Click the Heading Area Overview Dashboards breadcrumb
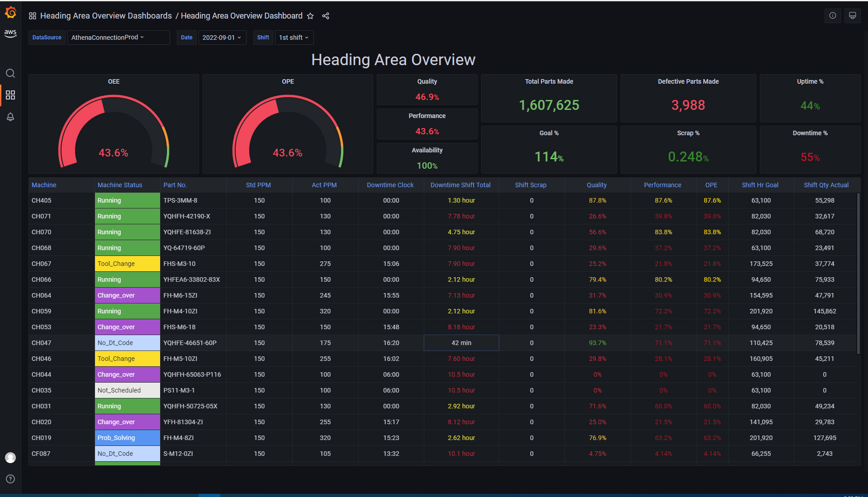This screenshot has height=497, width=868. point(106,16)
